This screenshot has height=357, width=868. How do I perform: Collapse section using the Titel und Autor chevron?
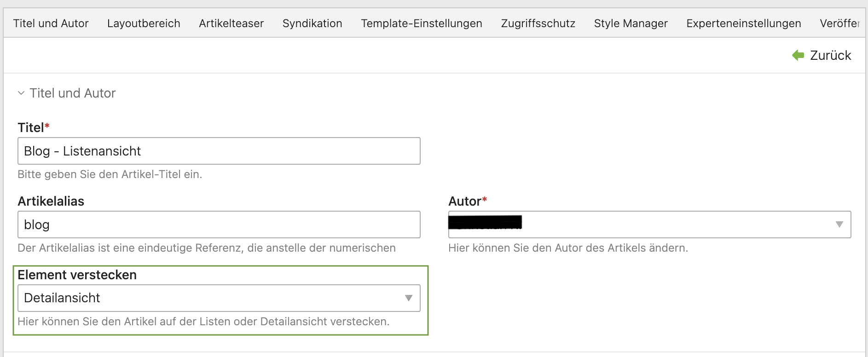click(x=21, y=93)
